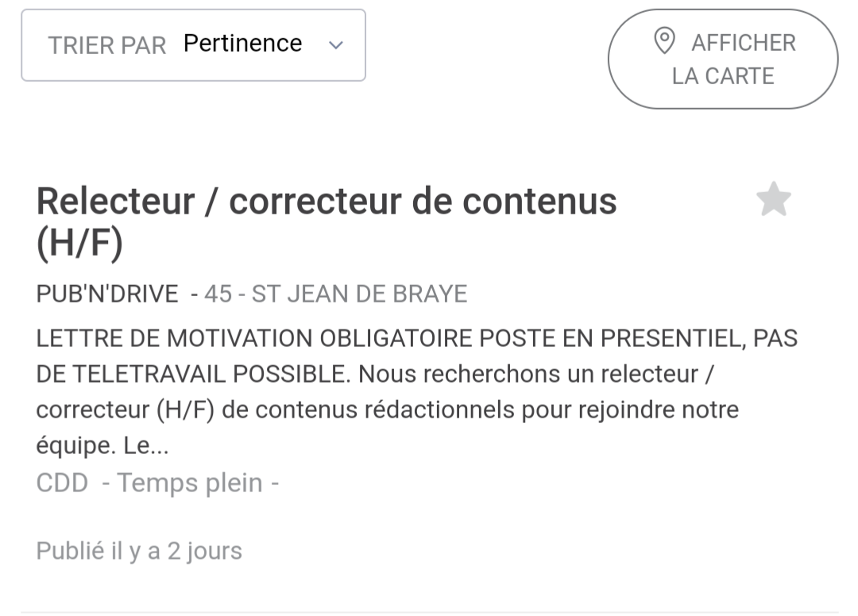The image size is (858, 616).
Task: Click the 45 - ST JEAN DE BRAYE location
Action: click(335, 294)
